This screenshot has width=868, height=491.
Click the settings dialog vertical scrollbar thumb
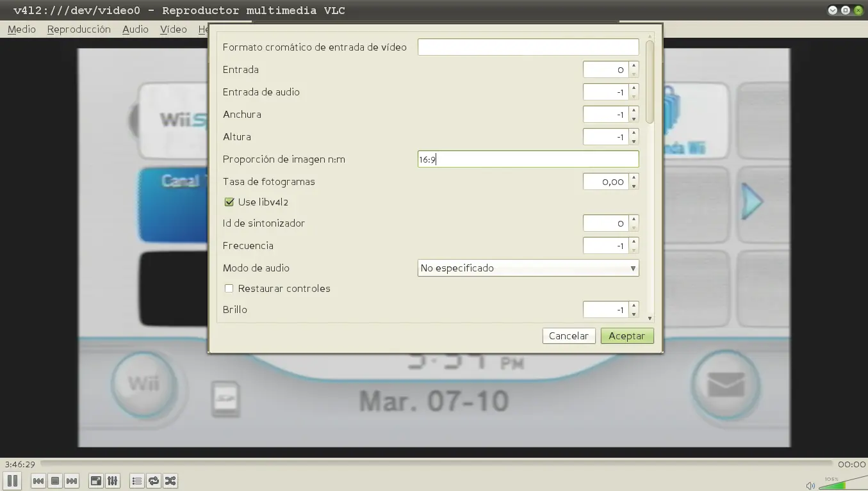pos(650,81)
